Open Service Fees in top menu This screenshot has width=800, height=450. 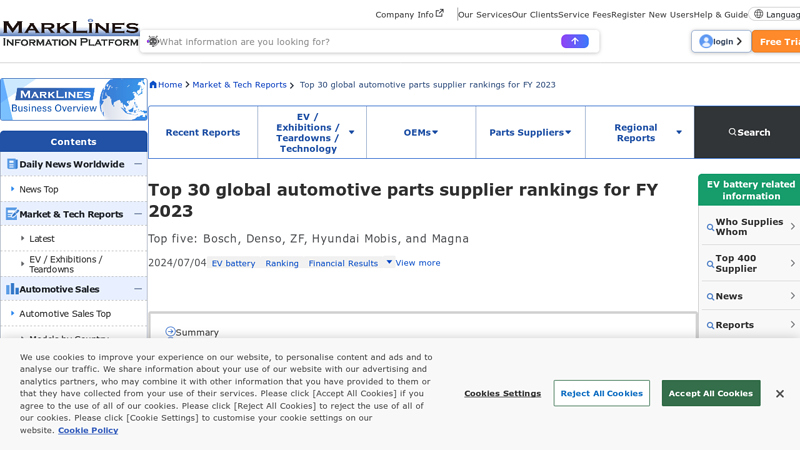(x=584, y=15)
